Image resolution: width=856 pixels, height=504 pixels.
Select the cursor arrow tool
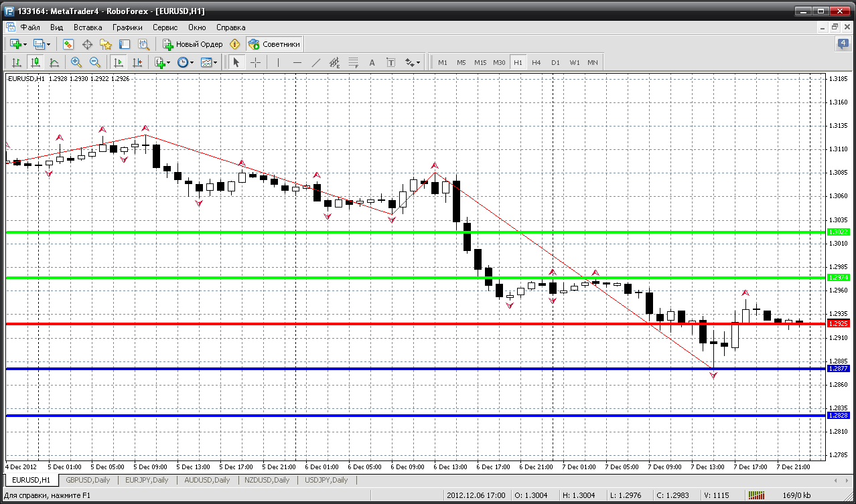(x=236, y=62)
